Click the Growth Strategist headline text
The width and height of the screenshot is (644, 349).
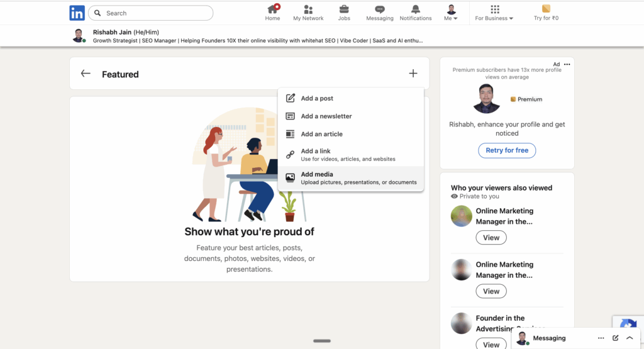coord(258,41)
